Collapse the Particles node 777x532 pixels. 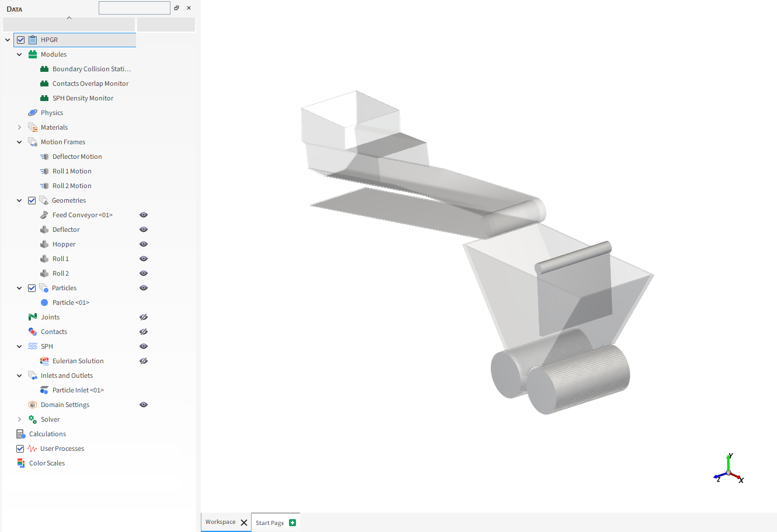coord(19,288)
